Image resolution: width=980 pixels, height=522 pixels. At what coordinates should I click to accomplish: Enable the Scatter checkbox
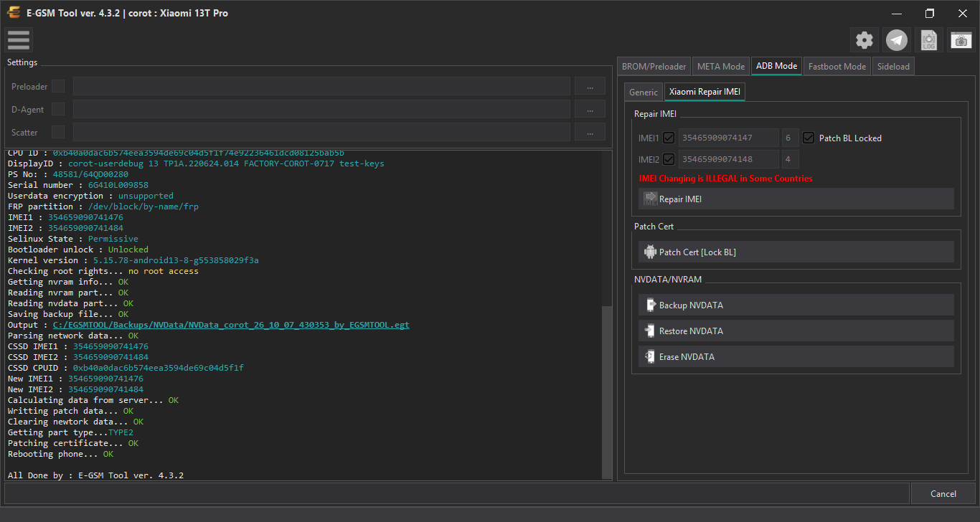(58, 133)
